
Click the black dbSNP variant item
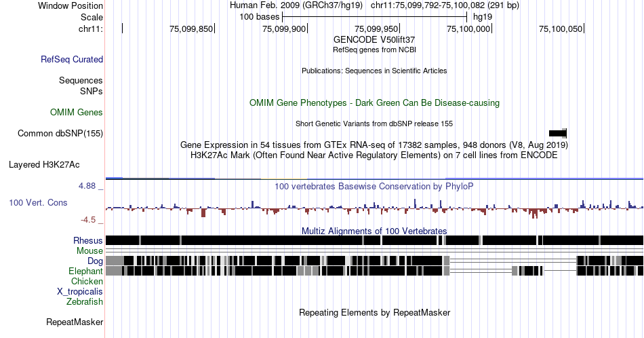(558, 133)
